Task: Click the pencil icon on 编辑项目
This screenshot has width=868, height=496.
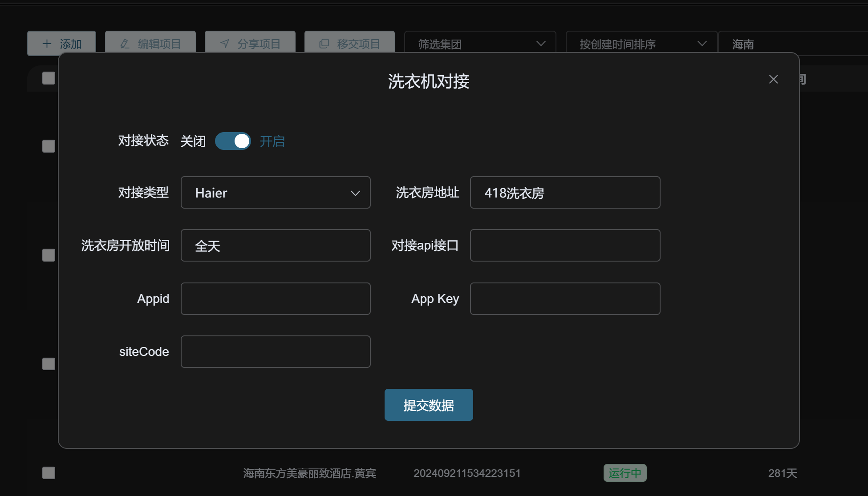Action: click(x=125, y=44)
